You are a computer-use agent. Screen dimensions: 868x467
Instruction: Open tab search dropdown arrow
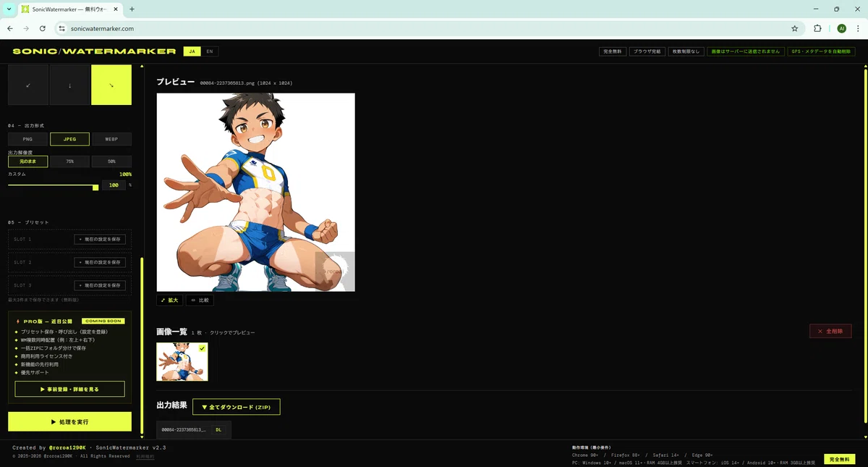click(x=8, y=9)
